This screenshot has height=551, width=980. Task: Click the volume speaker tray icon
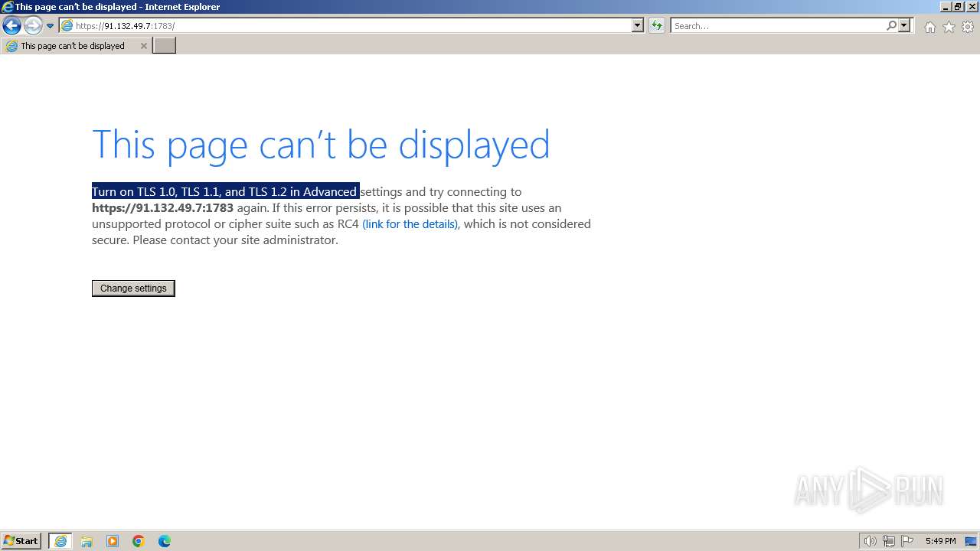(x=870, y=541)
